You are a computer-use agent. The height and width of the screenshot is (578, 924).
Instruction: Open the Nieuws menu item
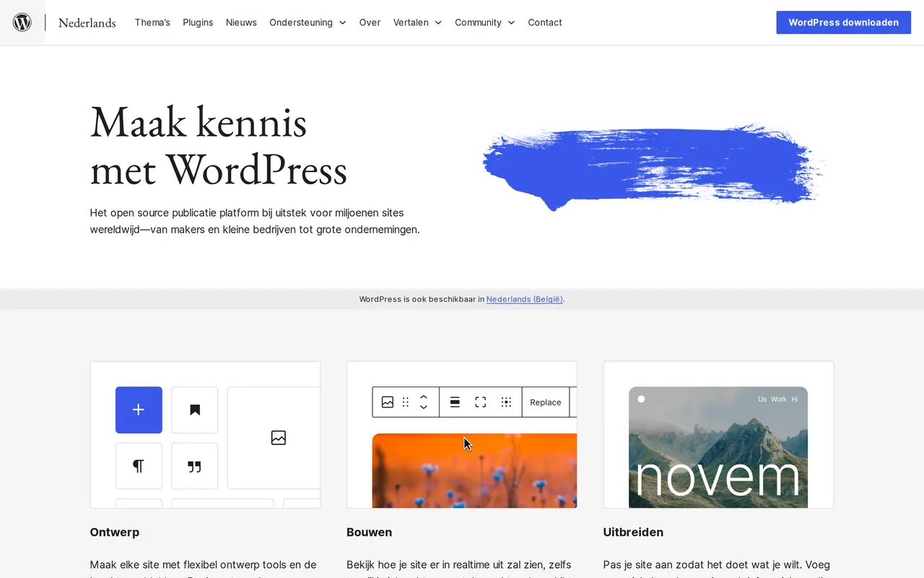click(x=241, y=22)
